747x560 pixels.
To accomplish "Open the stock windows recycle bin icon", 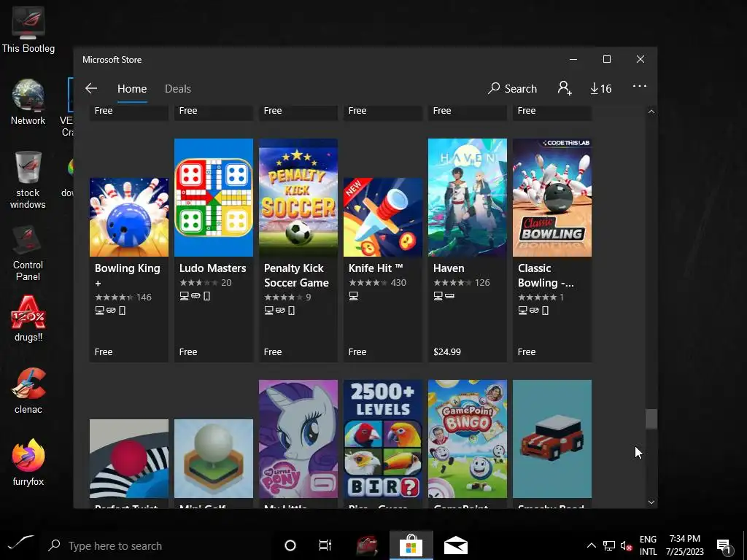I will tap(28, 180).
